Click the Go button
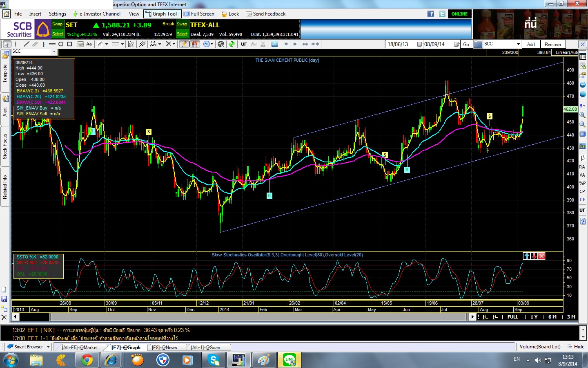 coord(466,44)
